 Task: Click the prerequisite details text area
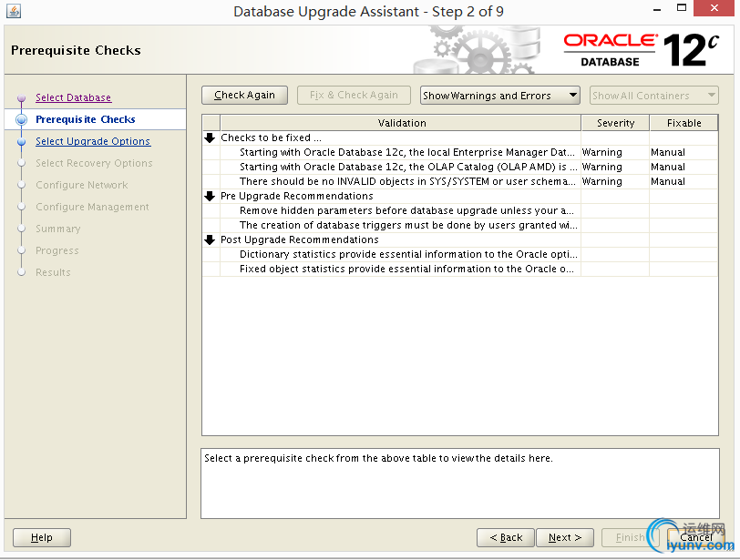[x=460, y=484]
